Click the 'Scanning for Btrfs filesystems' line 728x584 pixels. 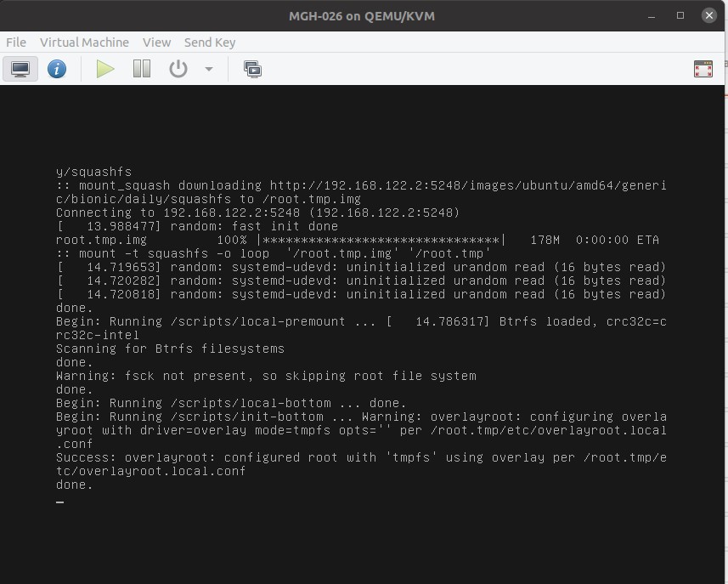(x=170, y=349)
